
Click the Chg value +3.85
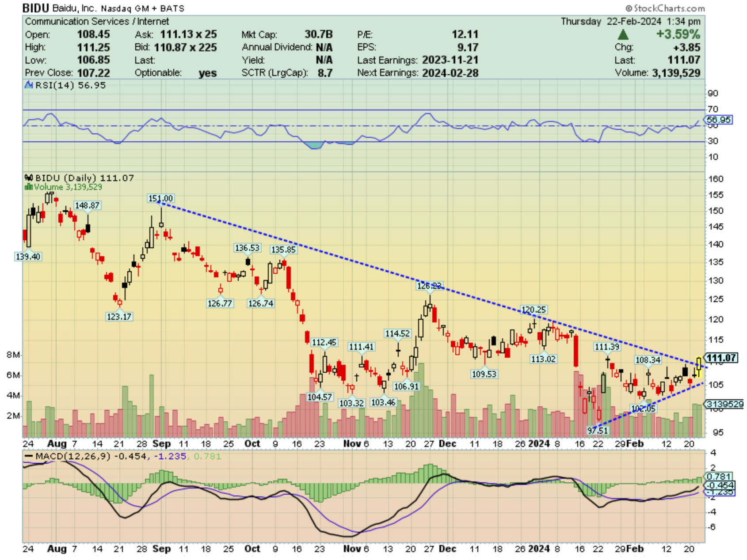click(x=687, y=47)
